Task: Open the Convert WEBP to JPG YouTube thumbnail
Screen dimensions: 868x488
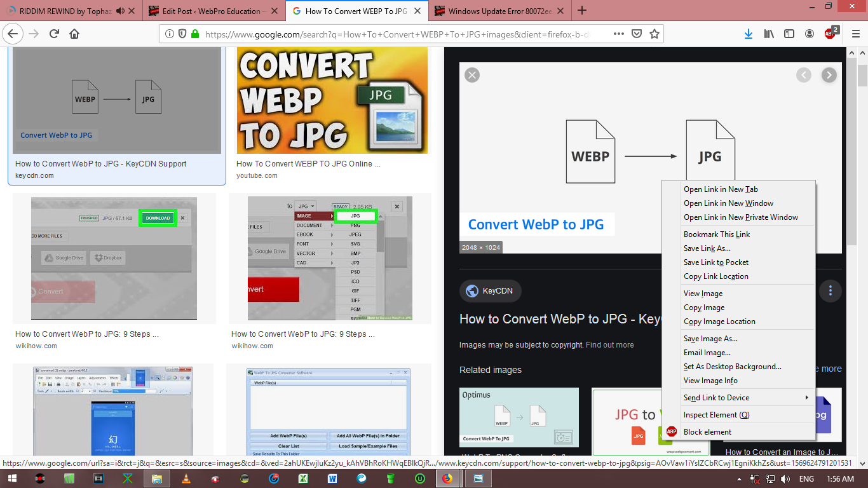Action: tap(332, 100)
